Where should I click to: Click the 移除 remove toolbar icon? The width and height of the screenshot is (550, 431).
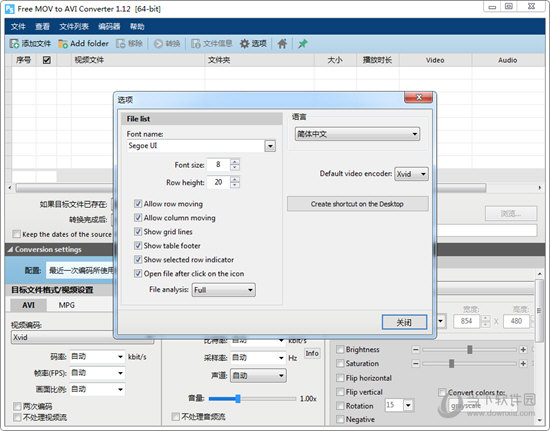point(121,44)
